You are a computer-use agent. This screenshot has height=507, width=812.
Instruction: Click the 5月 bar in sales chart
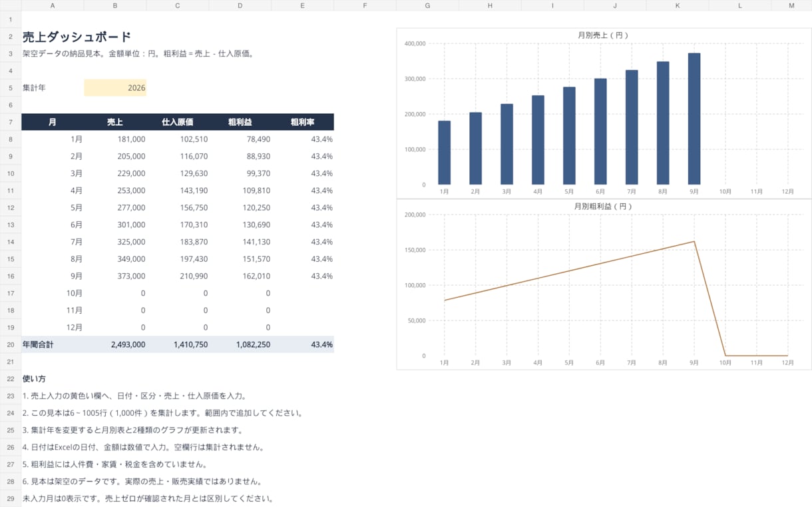(569, 136)
